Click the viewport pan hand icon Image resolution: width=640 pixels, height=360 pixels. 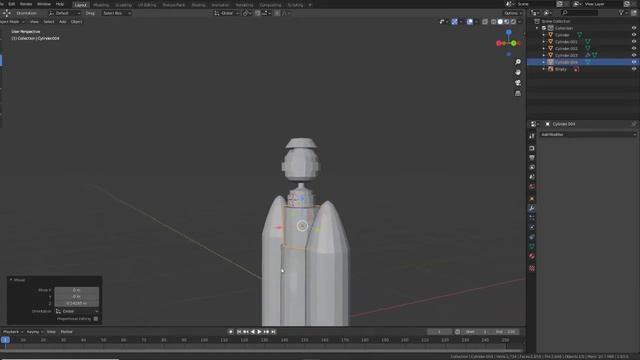(x=518, y=72)
